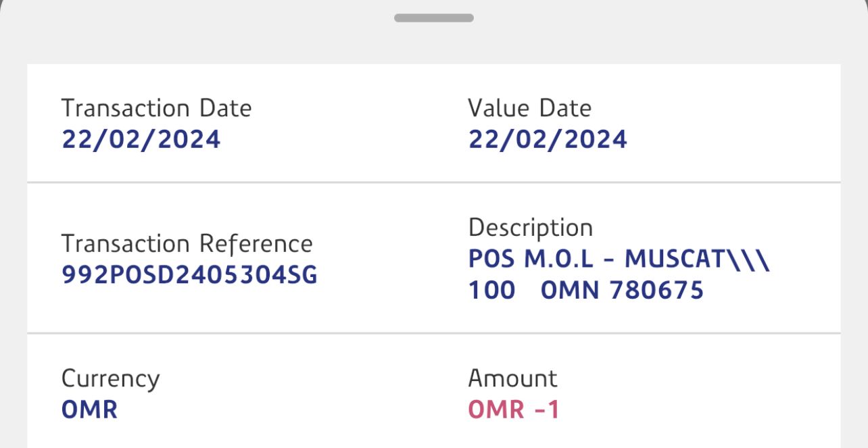The width and height of the screenshot is (868, 448).
Task: Click the Transaction Reference label
Action: click(187, 243)
